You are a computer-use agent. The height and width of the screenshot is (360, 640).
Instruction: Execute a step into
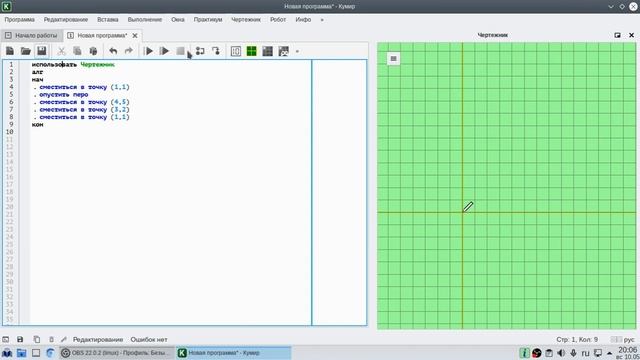(x=216, y=51)
